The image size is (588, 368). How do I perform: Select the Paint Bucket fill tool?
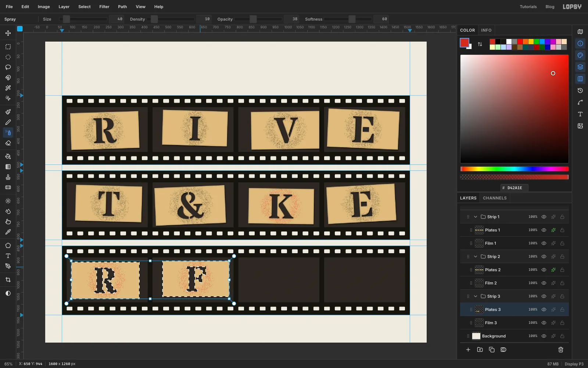tap(8, 156)
